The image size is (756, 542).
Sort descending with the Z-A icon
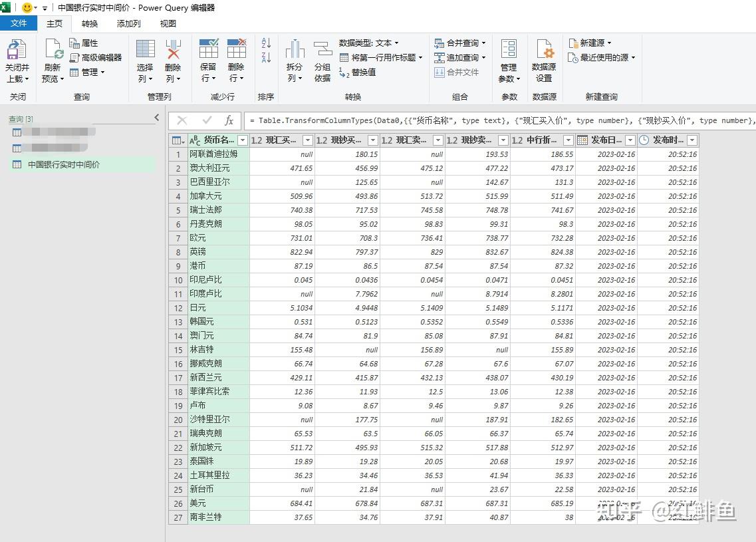pyautogui.click(x=266, y=57)
